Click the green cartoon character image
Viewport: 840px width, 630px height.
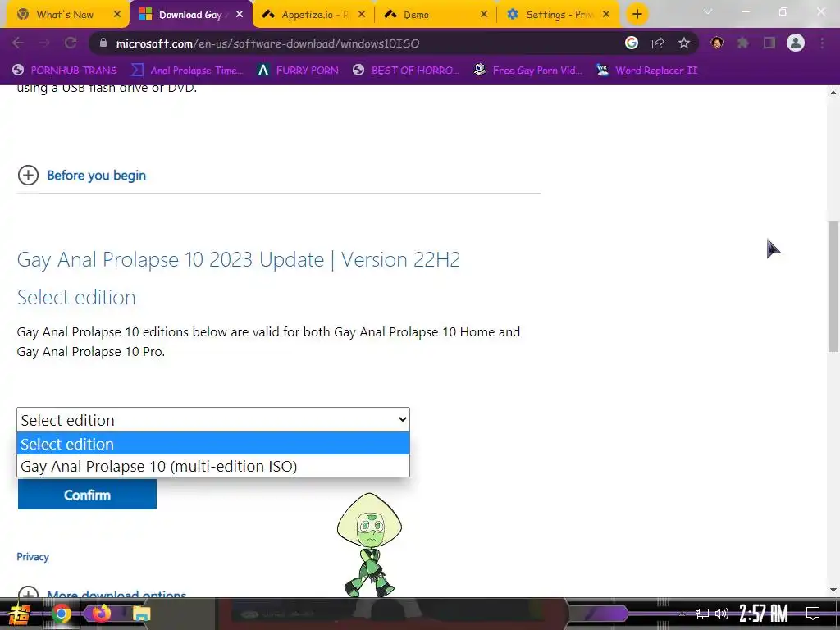coord(370,545)
